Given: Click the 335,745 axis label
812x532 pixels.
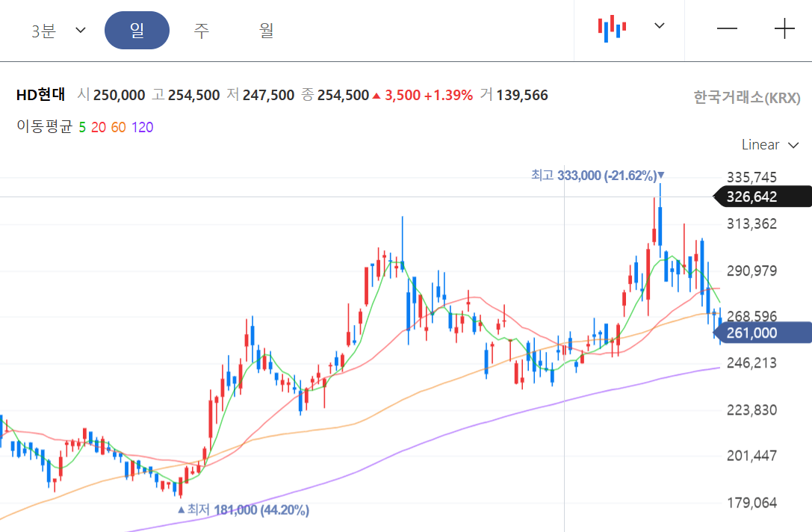Looking at the screenshot, I should (x=751, y=178).
